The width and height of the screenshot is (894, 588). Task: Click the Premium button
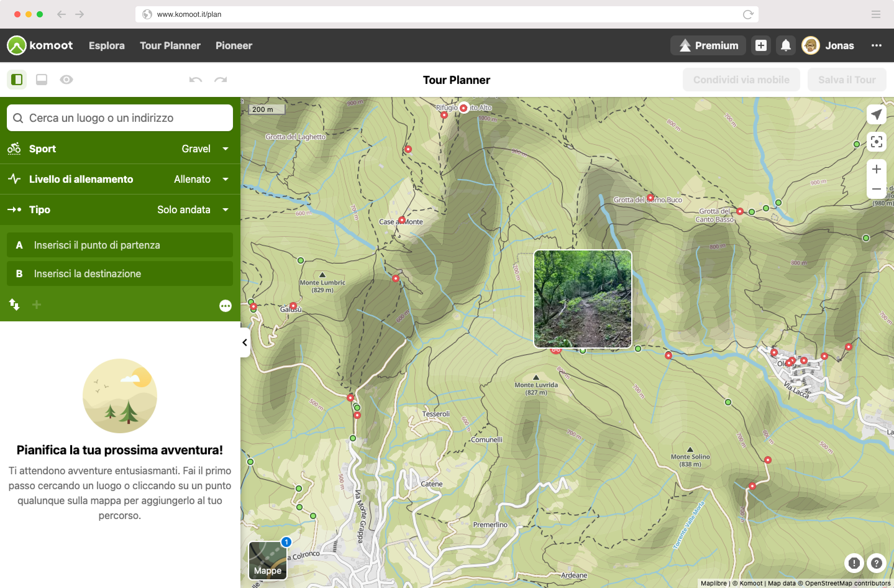pos(708,45)
